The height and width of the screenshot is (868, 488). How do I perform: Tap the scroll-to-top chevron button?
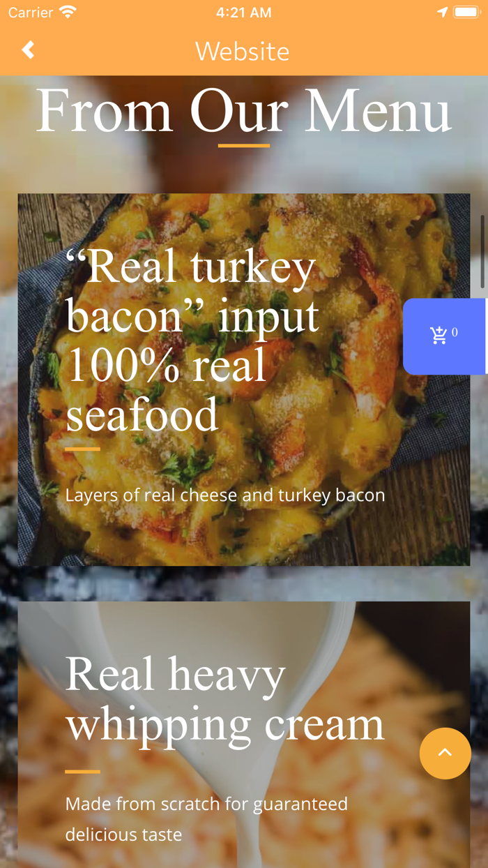(445, 754)
